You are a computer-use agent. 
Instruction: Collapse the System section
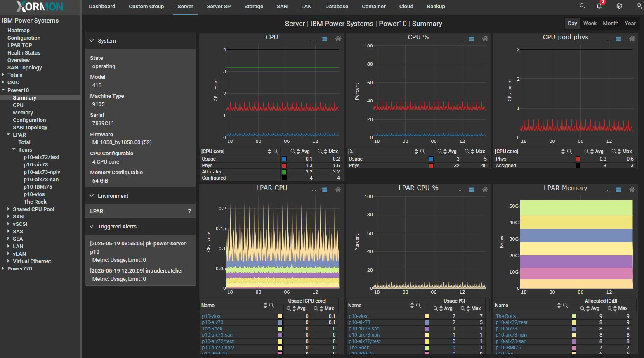(x=92, y=40)
